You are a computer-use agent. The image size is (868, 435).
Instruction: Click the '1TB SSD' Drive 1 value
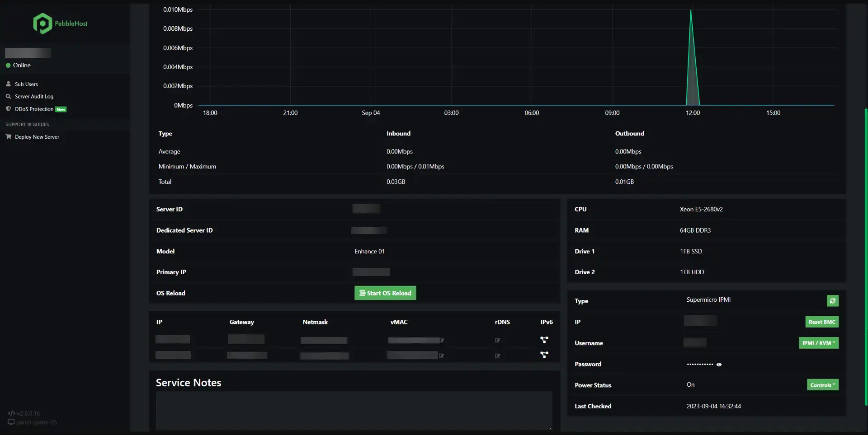click(691, 252)
